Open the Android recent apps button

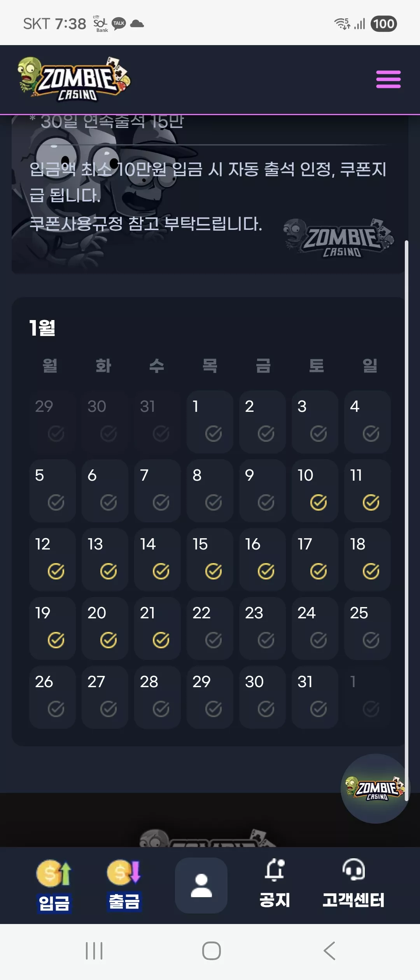point(94,951)
